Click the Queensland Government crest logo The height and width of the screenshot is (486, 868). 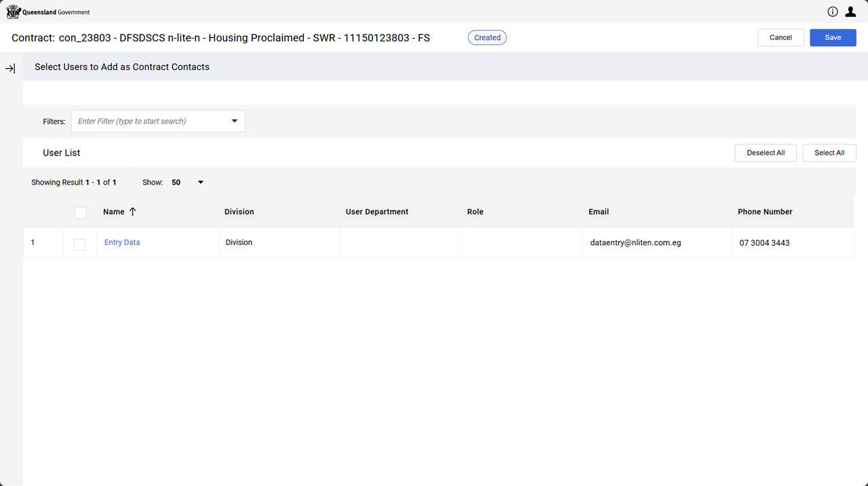(x=13, y=12)
